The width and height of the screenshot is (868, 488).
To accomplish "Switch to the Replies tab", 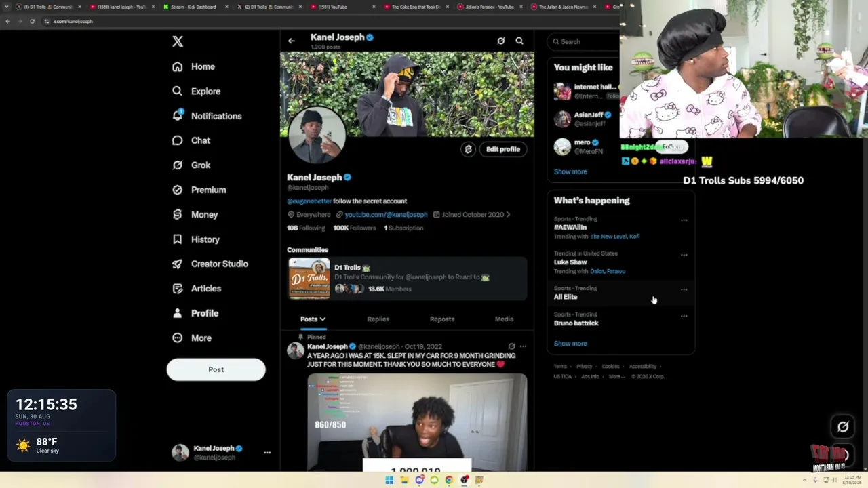I will tap(378, 319).
